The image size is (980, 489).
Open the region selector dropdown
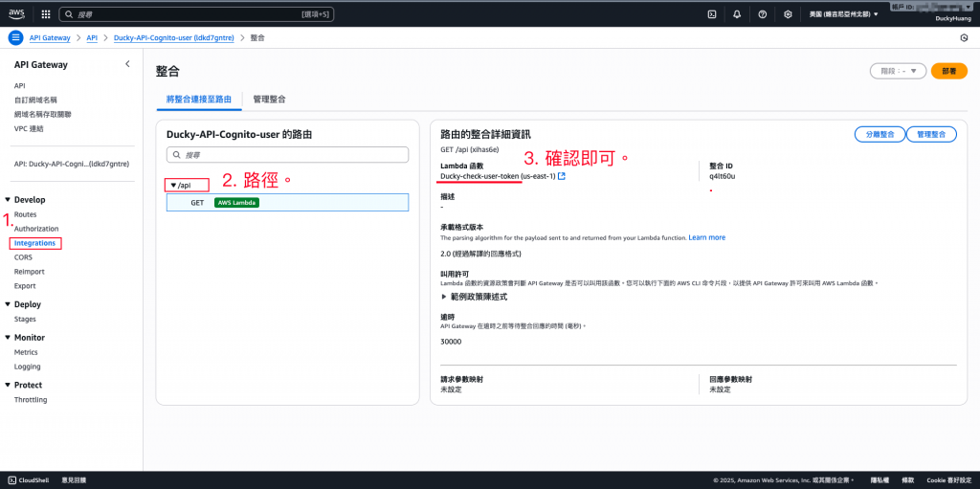click(843, 13)
